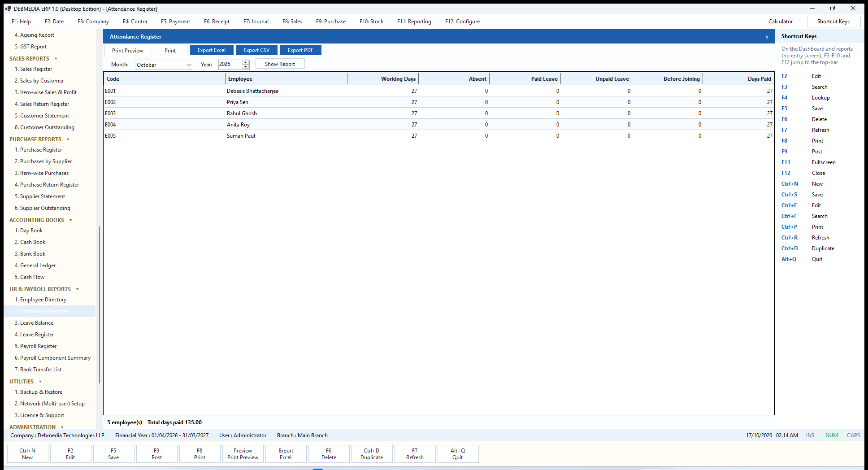The width and height of the screenshot is (868, 470).
Task: Collapse the ACCOUNTING BOOKS section arrow
Action: [x=71, y=220]
